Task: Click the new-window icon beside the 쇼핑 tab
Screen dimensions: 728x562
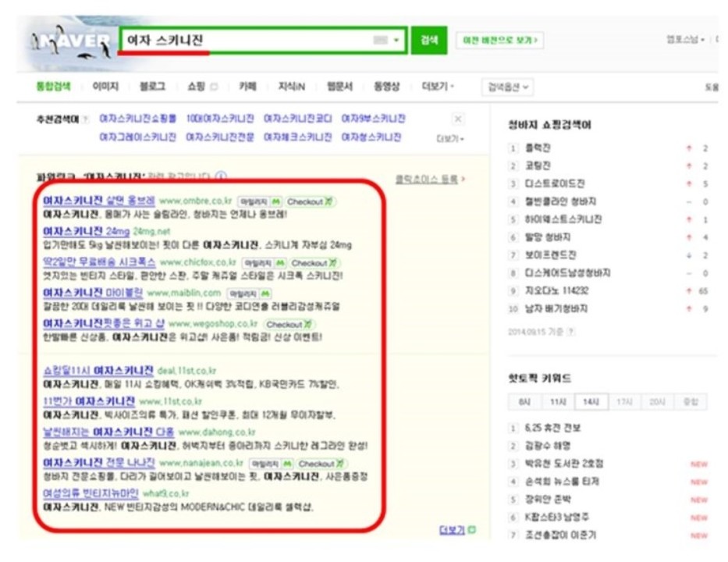Action: (x=214, y=87)
